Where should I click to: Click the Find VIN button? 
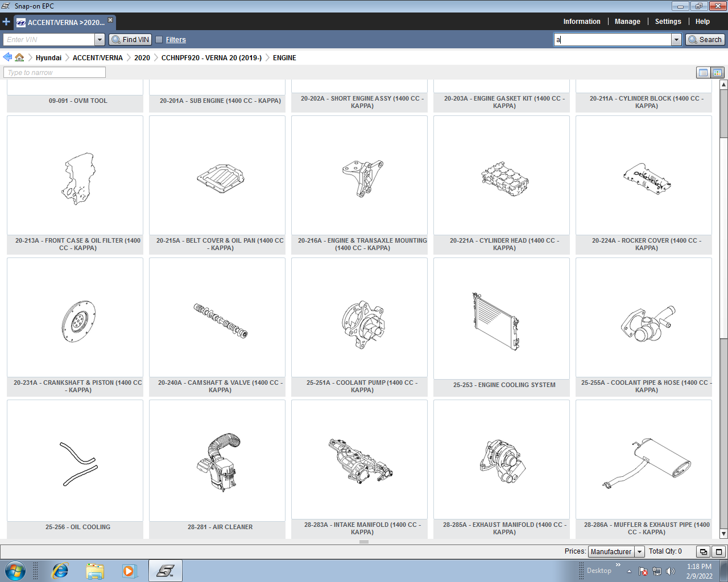tap(130, 40)
